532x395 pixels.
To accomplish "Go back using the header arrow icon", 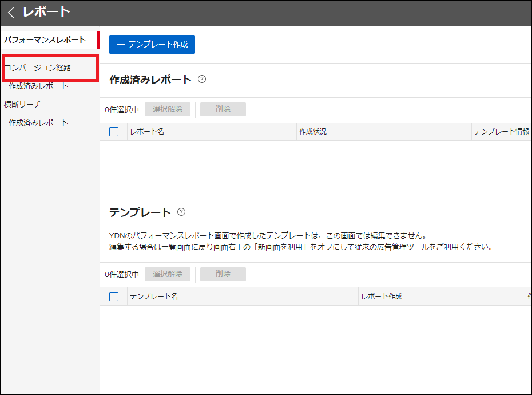I will click(11, 13).
